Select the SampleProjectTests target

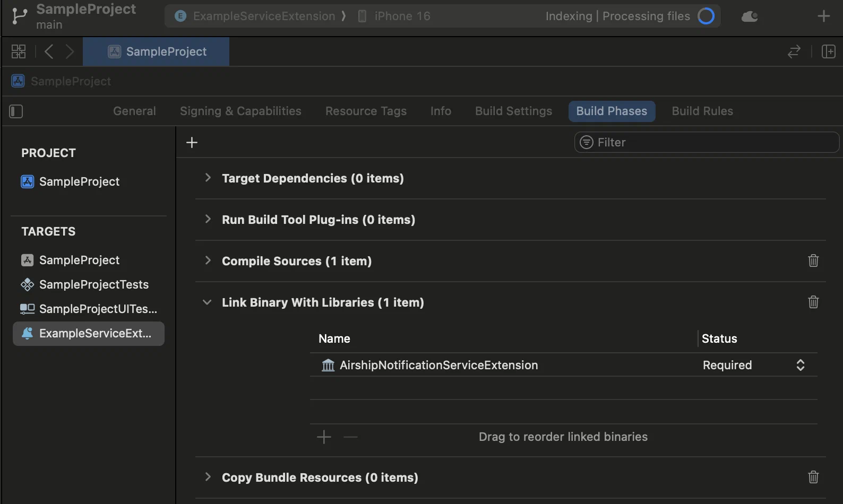coord(93,284)
